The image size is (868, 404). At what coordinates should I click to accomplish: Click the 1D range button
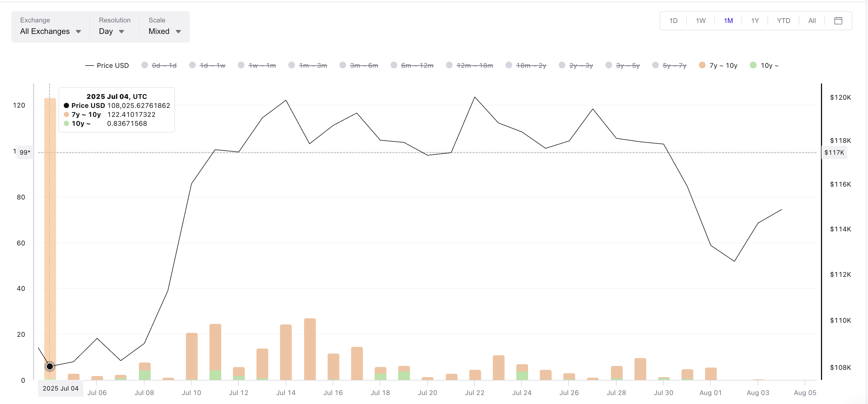[x=673, y=20]
